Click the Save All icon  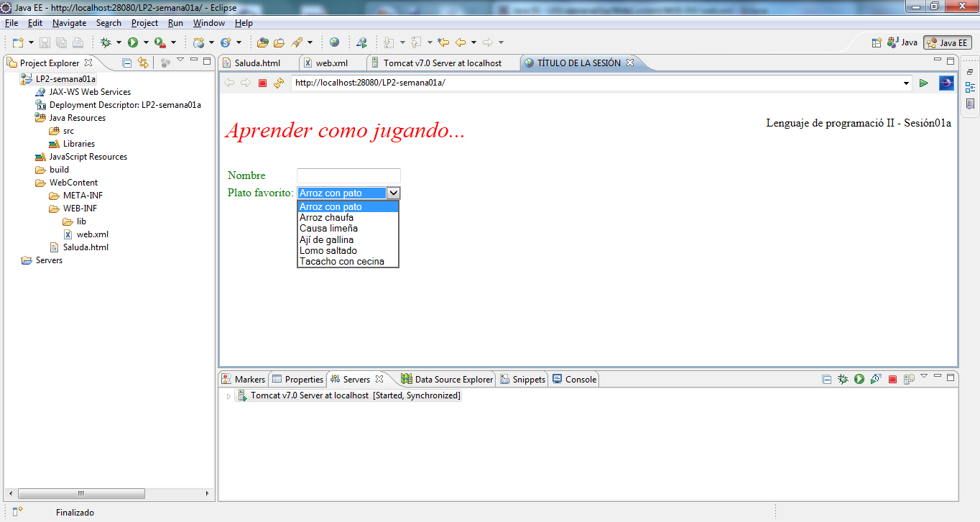(63, 43)
